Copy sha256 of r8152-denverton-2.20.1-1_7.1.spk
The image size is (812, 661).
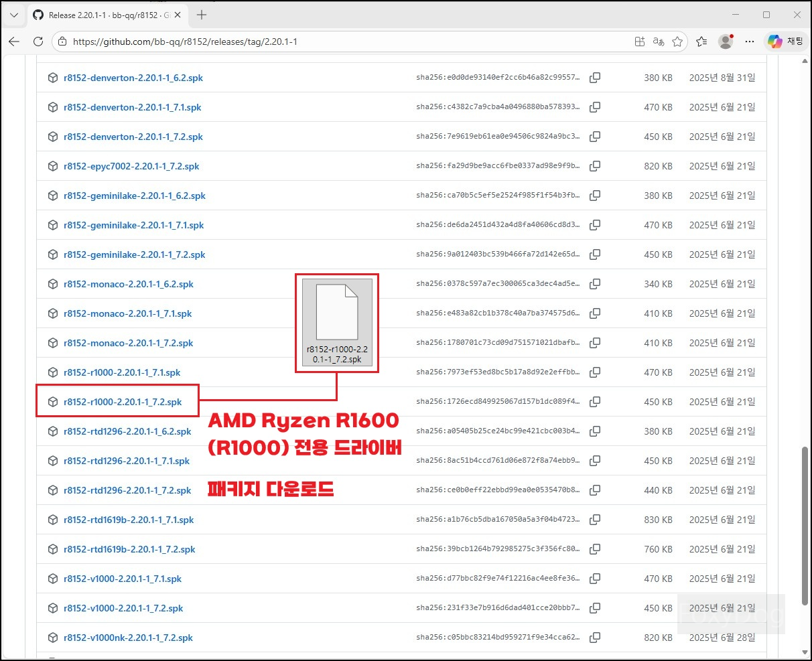pos(594,107)
